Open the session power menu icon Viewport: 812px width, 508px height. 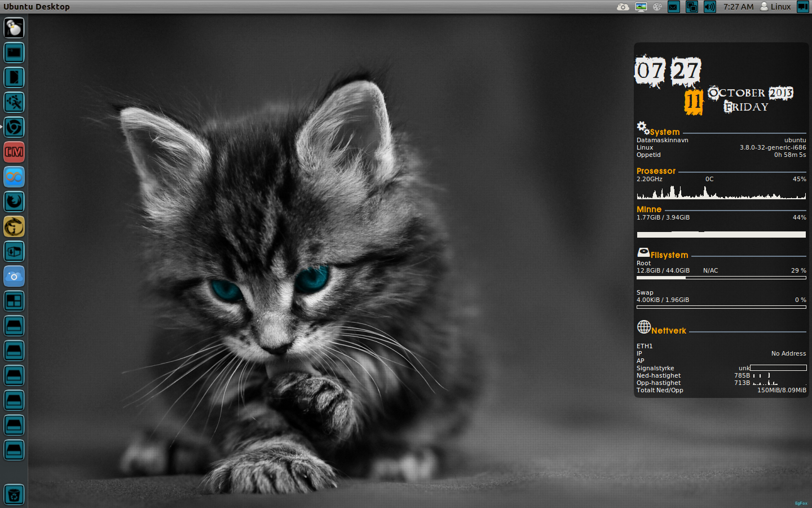point(802,7)
